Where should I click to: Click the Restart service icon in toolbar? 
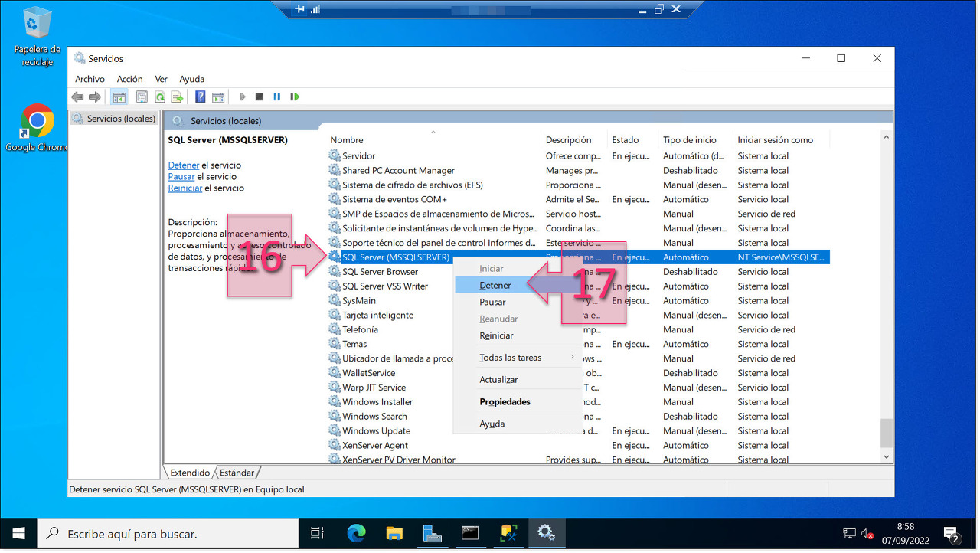(x=295, y=97)
